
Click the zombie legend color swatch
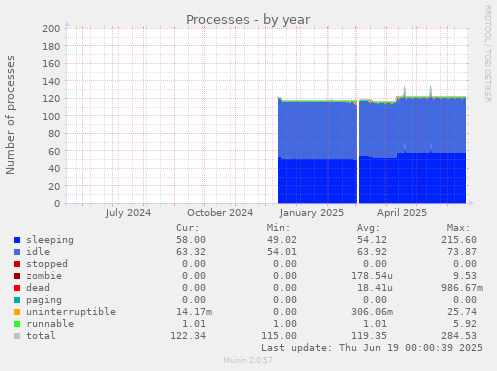(17, 276)
